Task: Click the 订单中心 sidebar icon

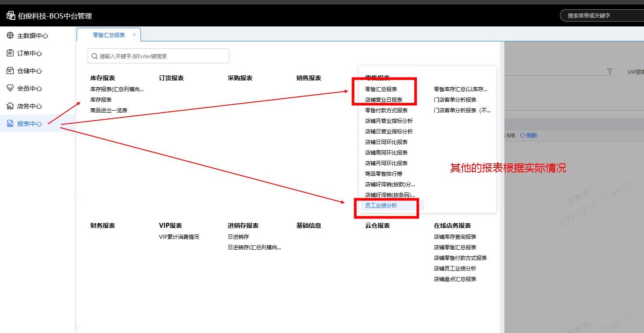Action: [10, 53]
